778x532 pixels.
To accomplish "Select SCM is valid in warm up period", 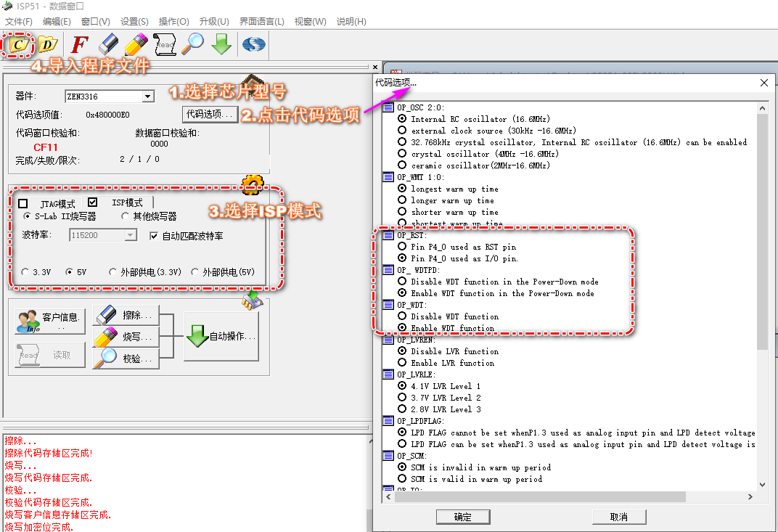I will [x=402, y=478].
